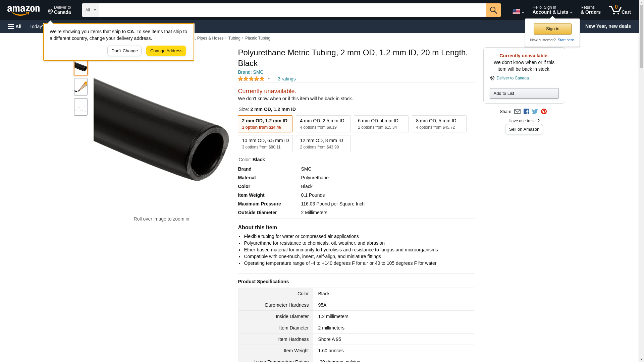Share product on Pinterest
The width and height of the screenshot is (644, 362).
[x=544, y=112]
